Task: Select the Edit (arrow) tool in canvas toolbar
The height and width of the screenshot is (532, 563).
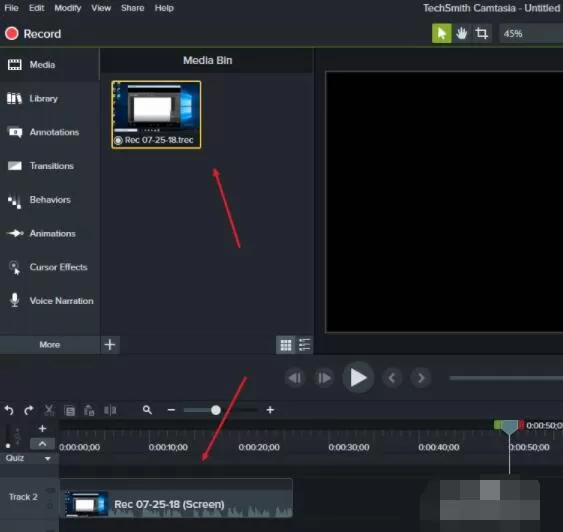Action: click(442, 34)
